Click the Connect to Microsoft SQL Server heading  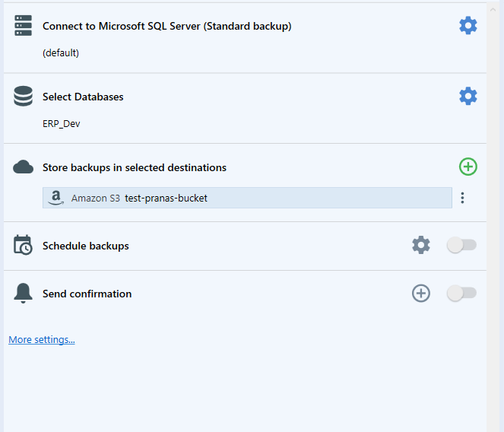tap(166, 26)
